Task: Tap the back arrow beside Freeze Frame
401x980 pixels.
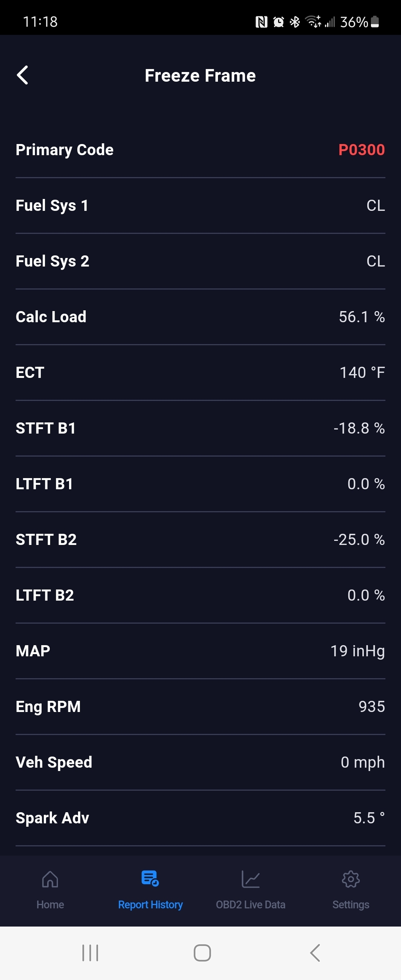Action: [x=23, y=75]
